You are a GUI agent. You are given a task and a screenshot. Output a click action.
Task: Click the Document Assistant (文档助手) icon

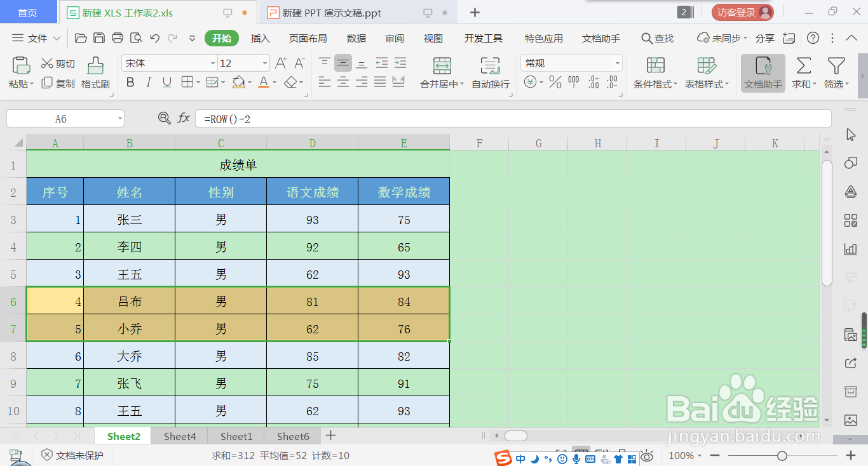pos(762,72)
